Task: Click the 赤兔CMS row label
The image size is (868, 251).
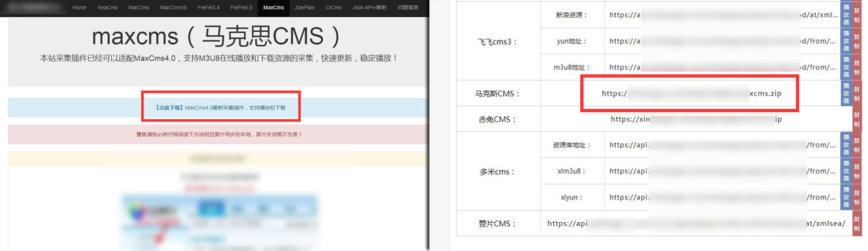Action: coord(498,119)
